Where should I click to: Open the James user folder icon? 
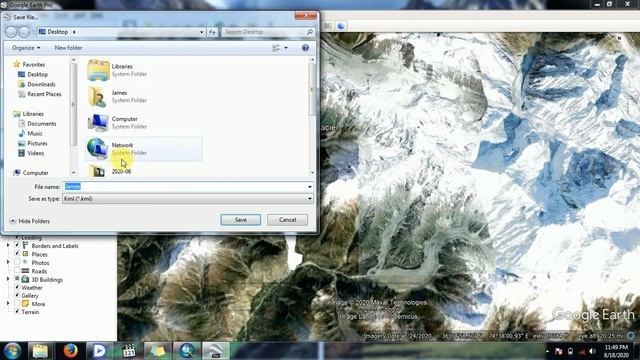click(x=98, y=96)
